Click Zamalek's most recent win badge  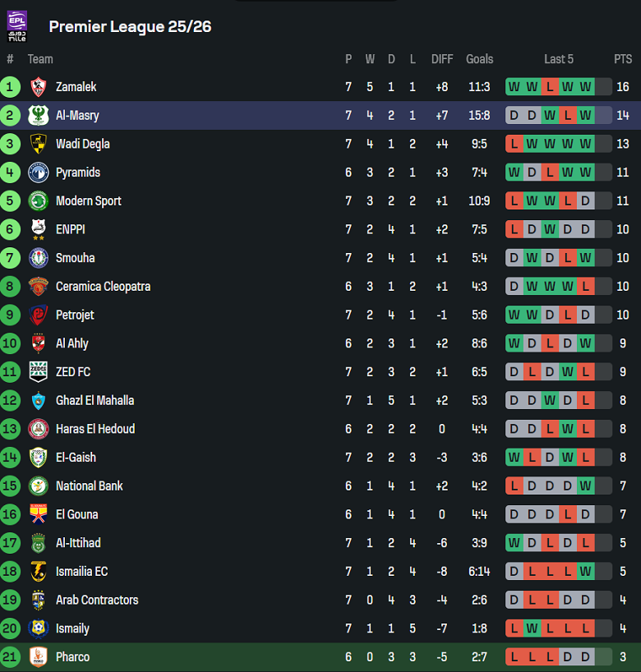click(x=585, y=87)
